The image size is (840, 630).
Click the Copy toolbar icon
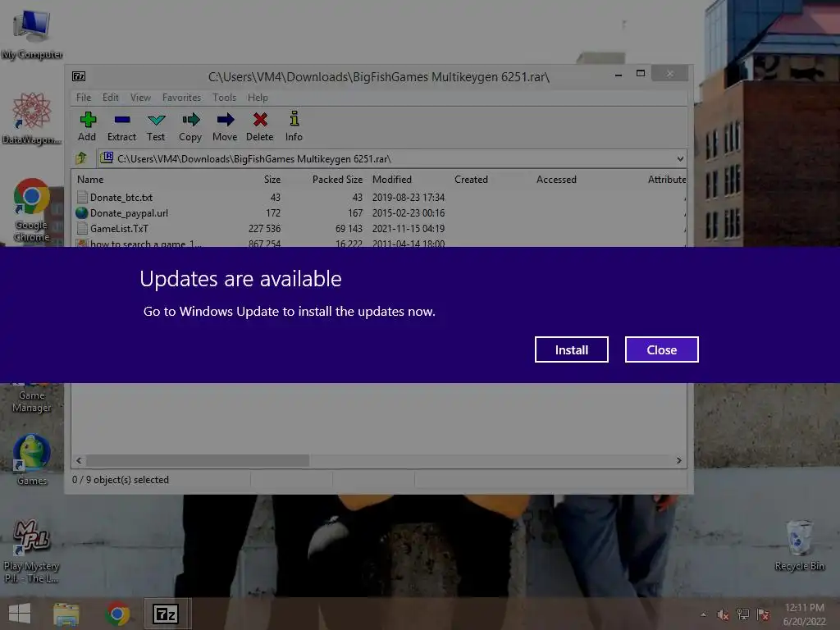190,119
